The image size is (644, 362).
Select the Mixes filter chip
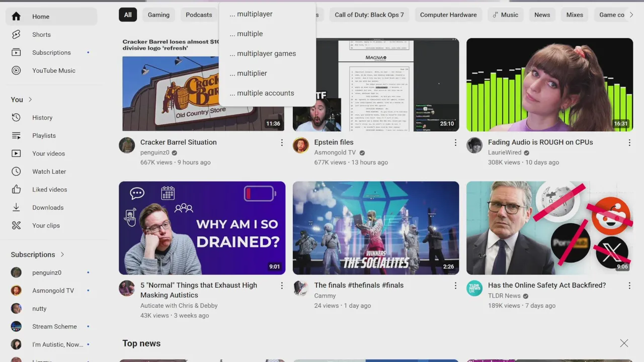click(575, 15)
